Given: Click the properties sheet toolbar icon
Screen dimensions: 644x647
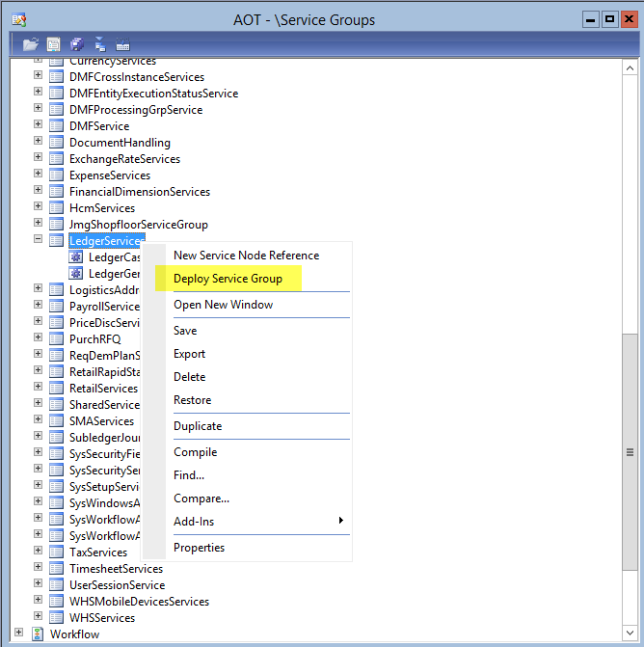Looking at the screenshot, I should (54, 44).
